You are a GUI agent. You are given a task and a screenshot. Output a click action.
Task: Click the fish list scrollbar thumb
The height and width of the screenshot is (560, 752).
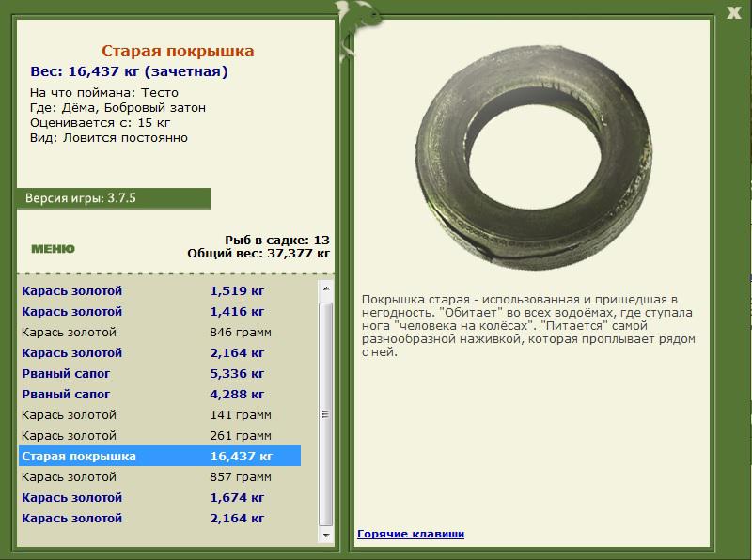325,414
